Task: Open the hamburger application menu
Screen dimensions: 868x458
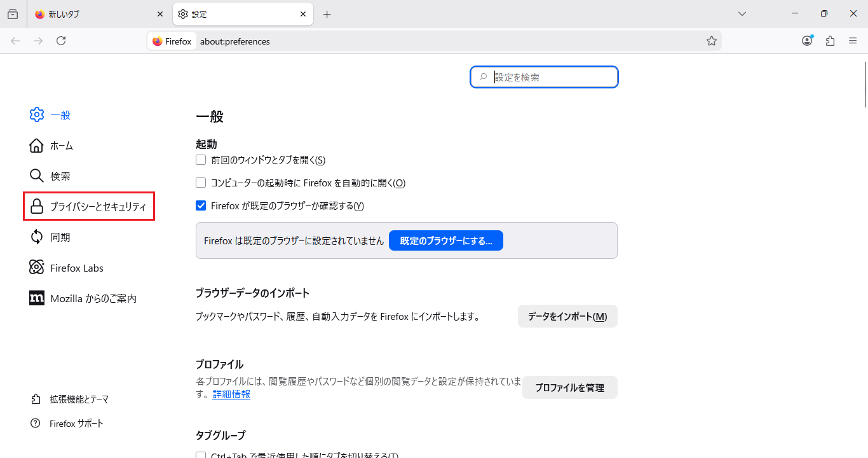Action: [853, 41]
